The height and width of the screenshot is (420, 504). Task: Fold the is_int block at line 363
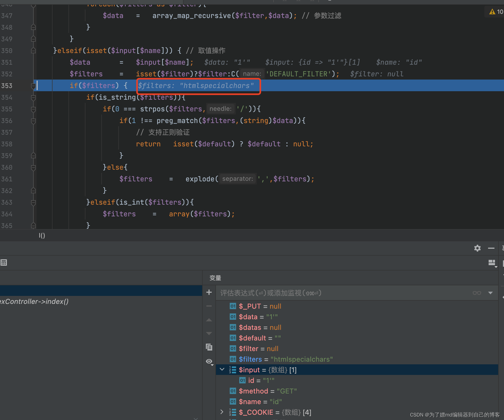33,203
